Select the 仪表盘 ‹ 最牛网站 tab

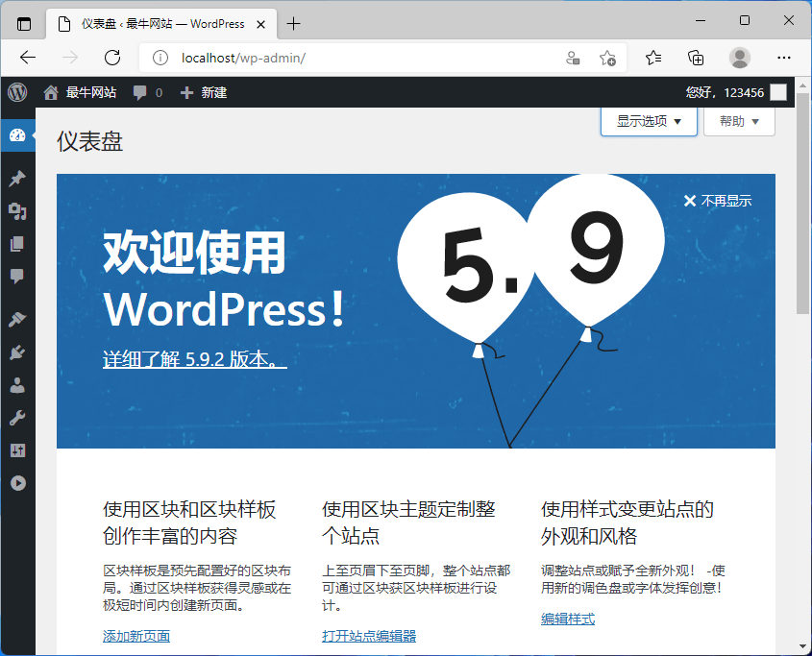click(x=161, y=24)
